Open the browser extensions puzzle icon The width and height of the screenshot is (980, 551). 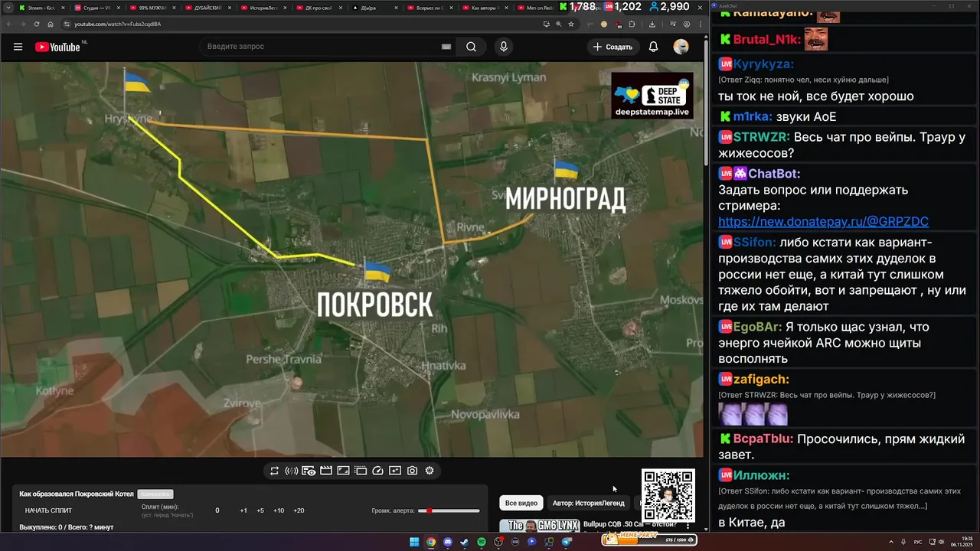632,24
